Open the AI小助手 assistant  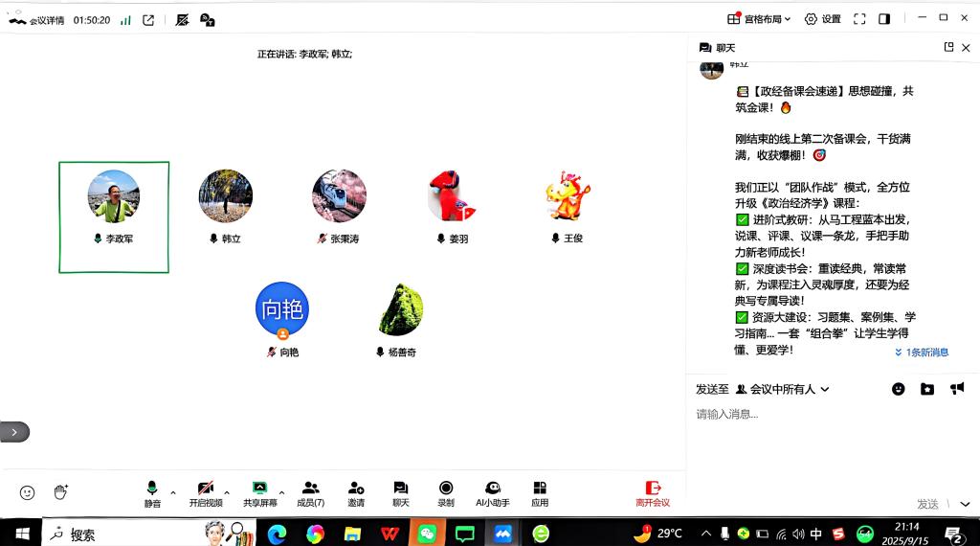click(492, 493)
